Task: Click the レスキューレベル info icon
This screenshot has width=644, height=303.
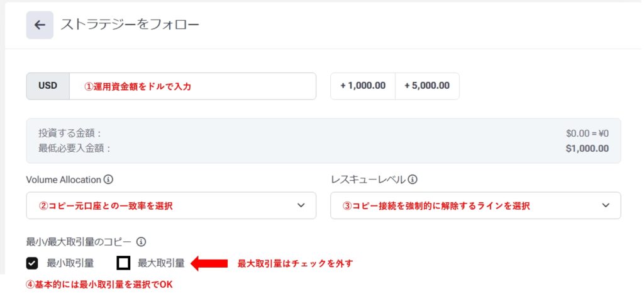Action: point(413,180)
